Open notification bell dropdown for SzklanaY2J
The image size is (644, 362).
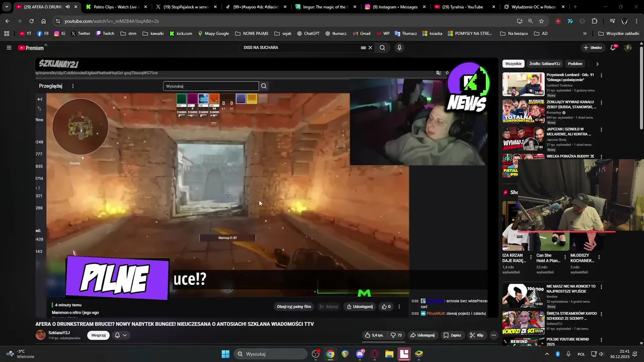click(x=120, y=335)
